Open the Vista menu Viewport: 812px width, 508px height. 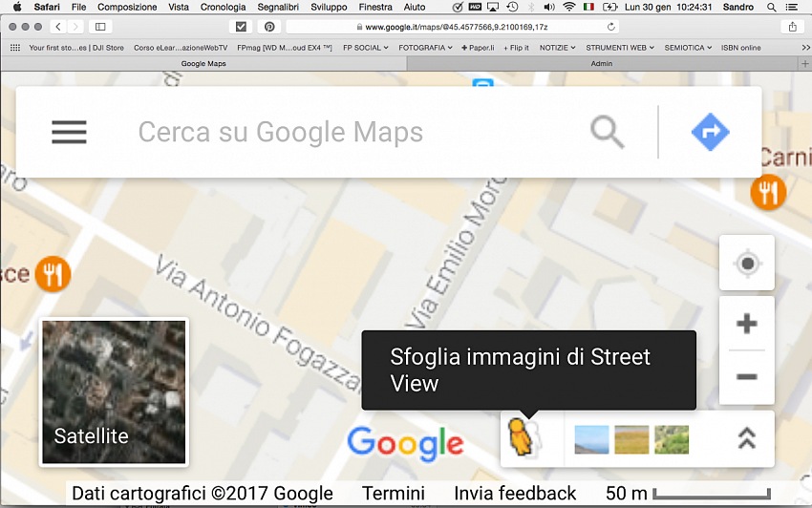(x=178, y=8)
